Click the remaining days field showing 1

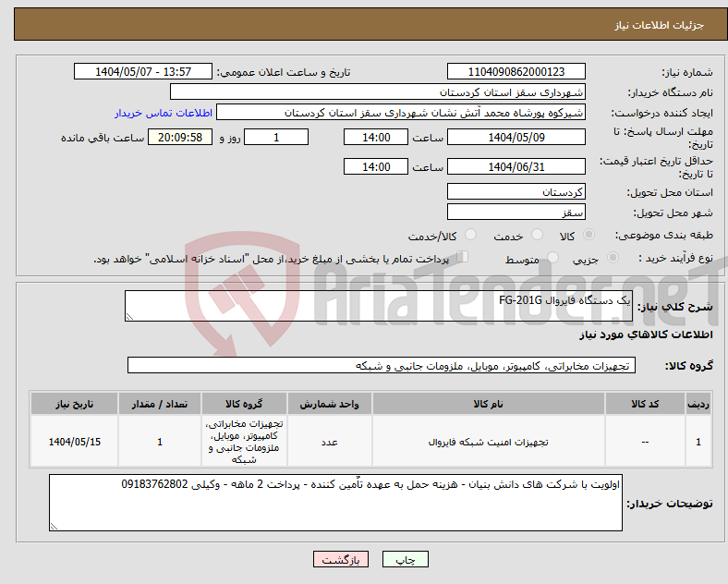pyautogui.click(x=276, y=138)
